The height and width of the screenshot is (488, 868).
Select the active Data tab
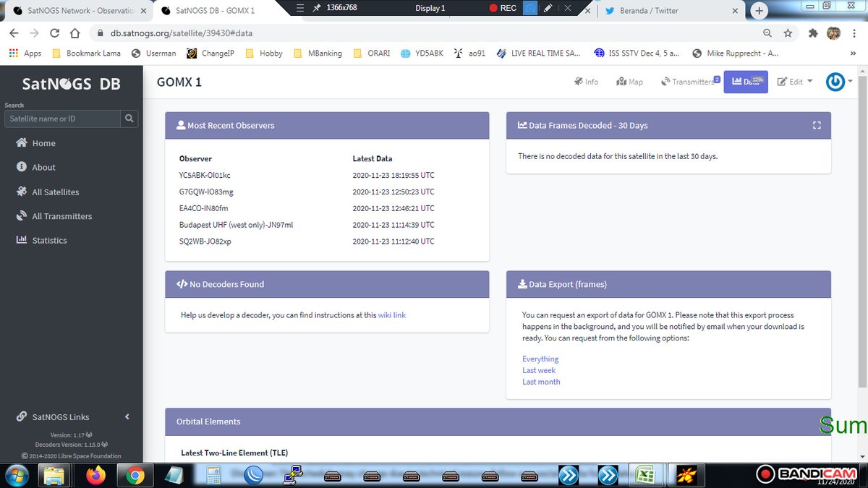(746, 82)
